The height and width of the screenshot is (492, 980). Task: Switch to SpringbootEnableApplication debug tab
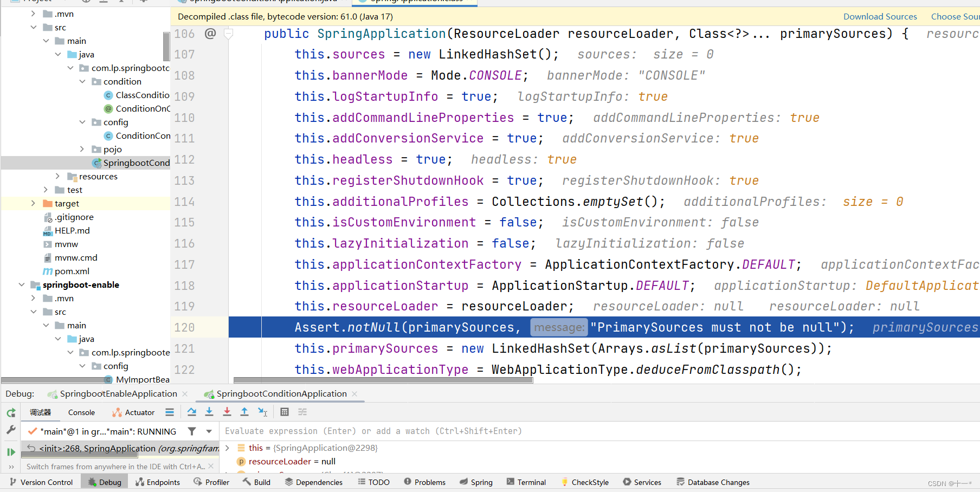pyautogui.click(x=118, y=394)
